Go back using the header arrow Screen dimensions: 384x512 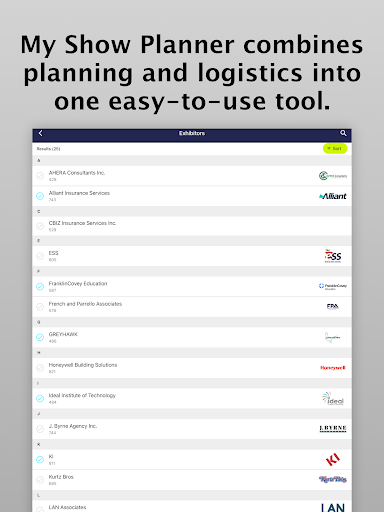(x=41, y=133)
